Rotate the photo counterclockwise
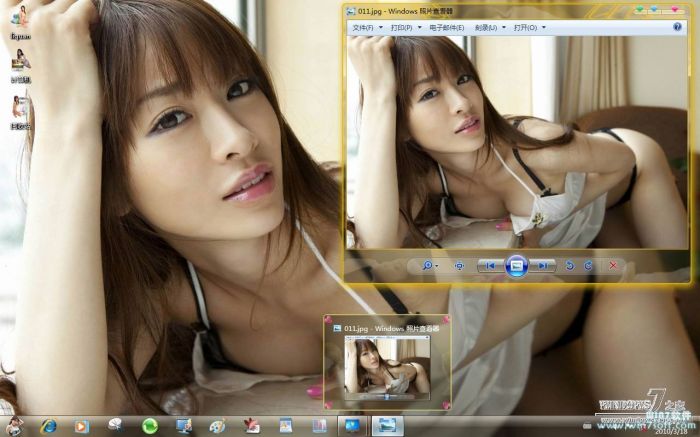Viewport: 700px width, 437px height. click(x=569, y=266)
